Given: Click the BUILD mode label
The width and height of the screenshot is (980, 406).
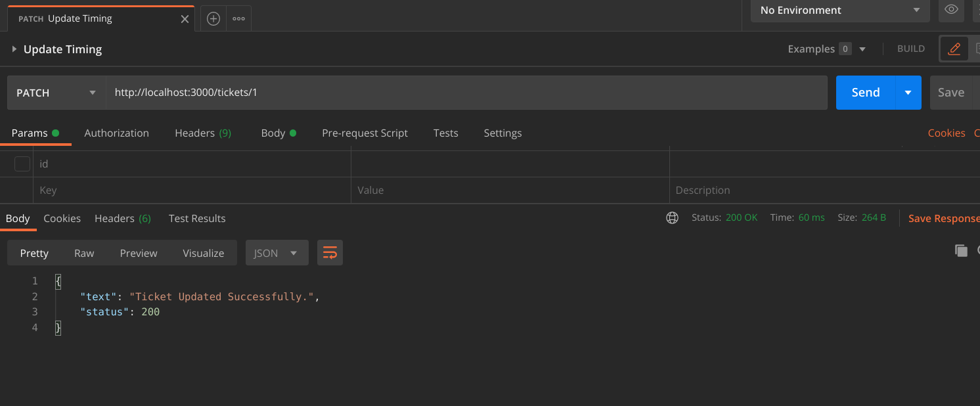Looking at the screenshot, I should (910, 49).
